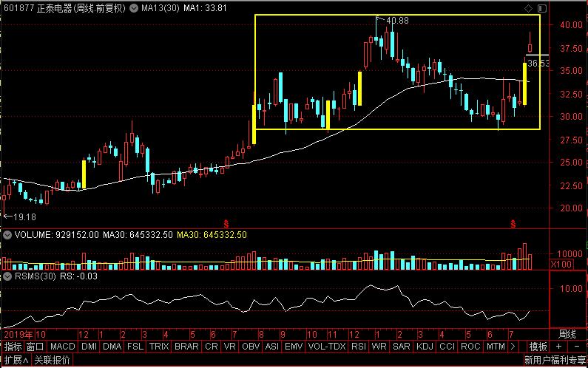Switch to the CR indicator

pos(211,347)
